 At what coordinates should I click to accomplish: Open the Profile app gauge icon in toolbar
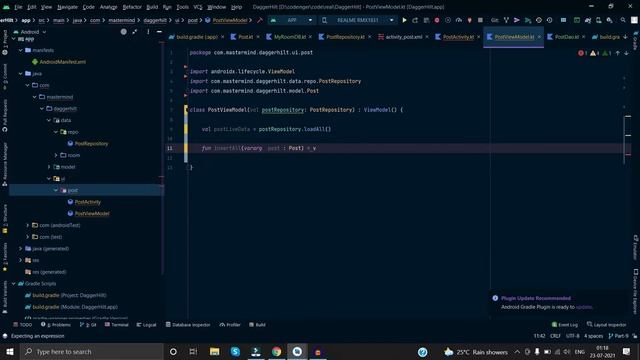(459, 20)
